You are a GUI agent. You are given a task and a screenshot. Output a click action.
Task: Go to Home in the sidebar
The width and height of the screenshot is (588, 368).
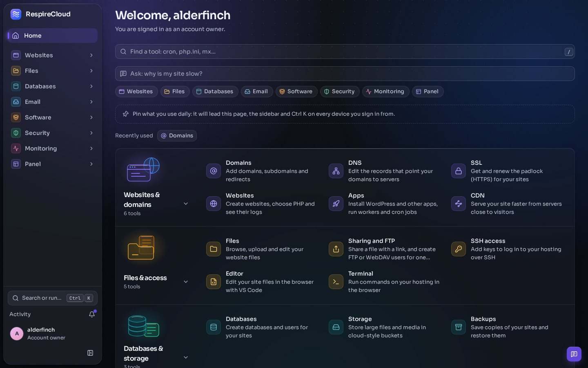tap(53, 36)
